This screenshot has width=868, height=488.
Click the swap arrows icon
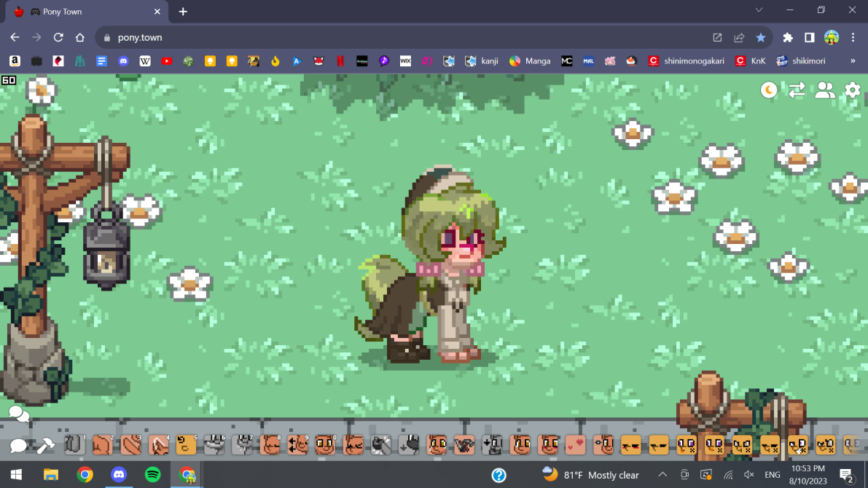click(797, 90)
